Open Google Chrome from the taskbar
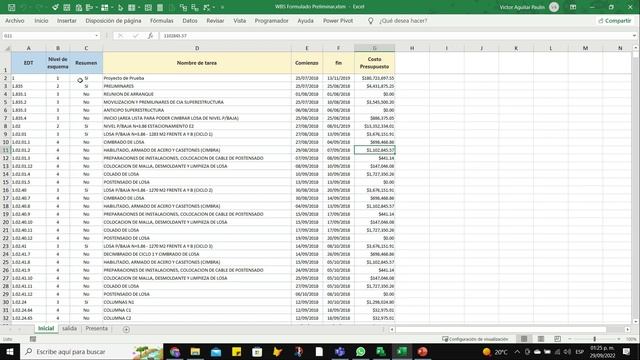The height and width of the screenshot is (360, 640). 175,351
